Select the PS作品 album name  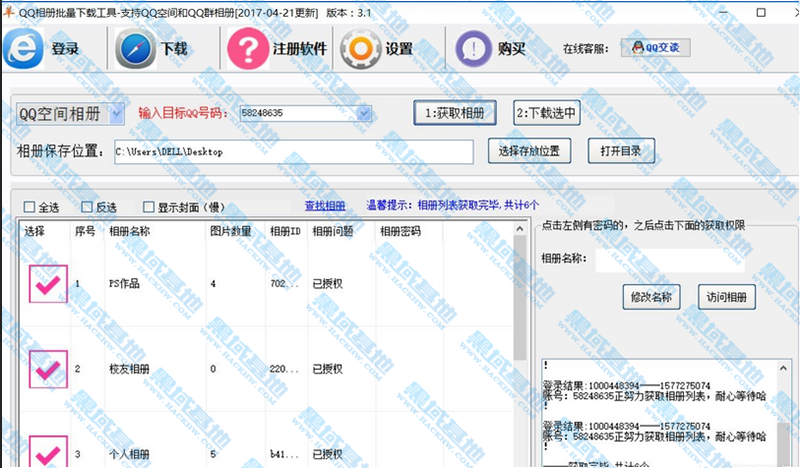tap(124, 284)
